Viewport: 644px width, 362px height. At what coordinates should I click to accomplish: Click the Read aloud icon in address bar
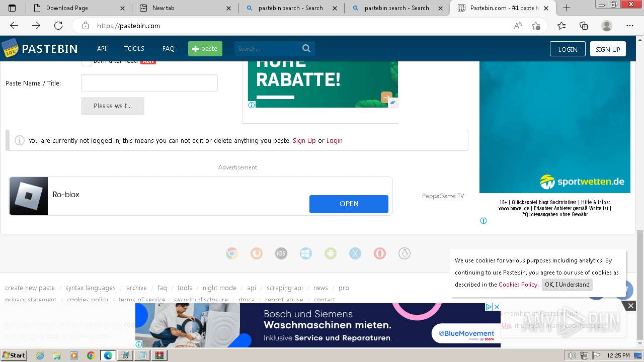click(x=518, y=26)
